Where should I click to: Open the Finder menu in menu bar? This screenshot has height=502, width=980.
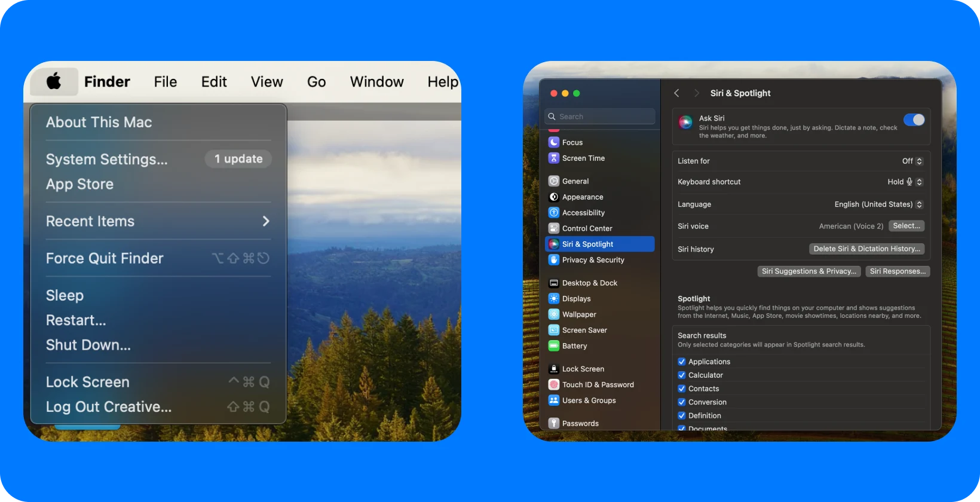coord(107,82)
